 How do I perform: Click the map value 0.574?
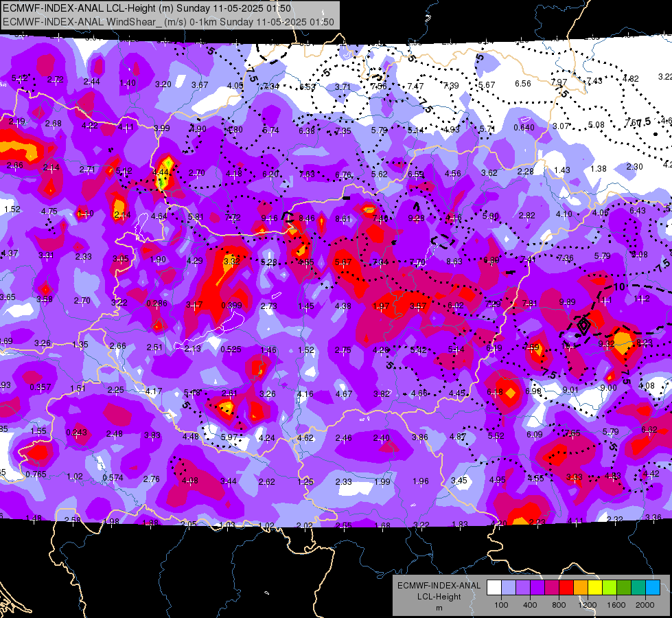point(113,477)
